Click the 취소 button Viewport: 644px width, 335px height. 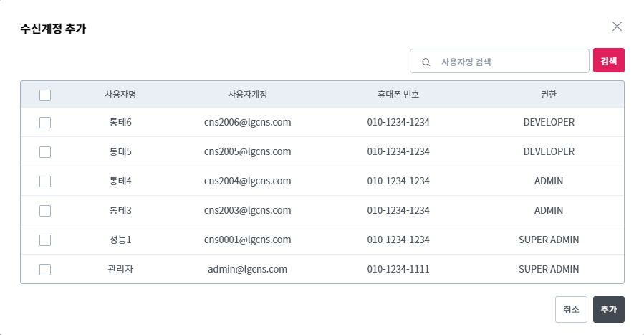coord(571,309)
